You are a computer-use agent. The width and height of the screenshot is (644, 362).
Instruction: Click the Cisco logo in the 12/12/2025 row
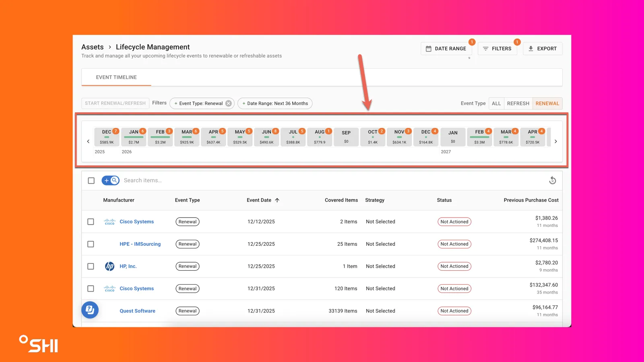click(x=109, y=222)
